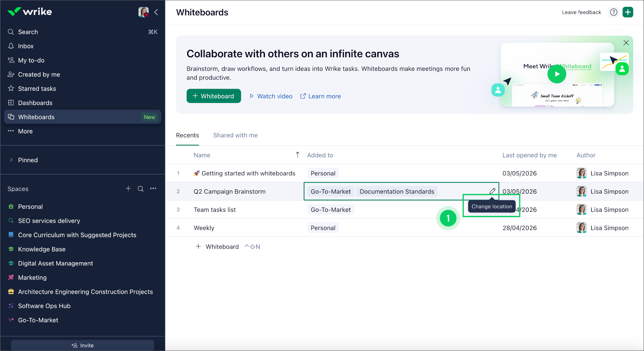
Task: Play the Meet Wrike Whiteboard video
Action: click(557, 74)
